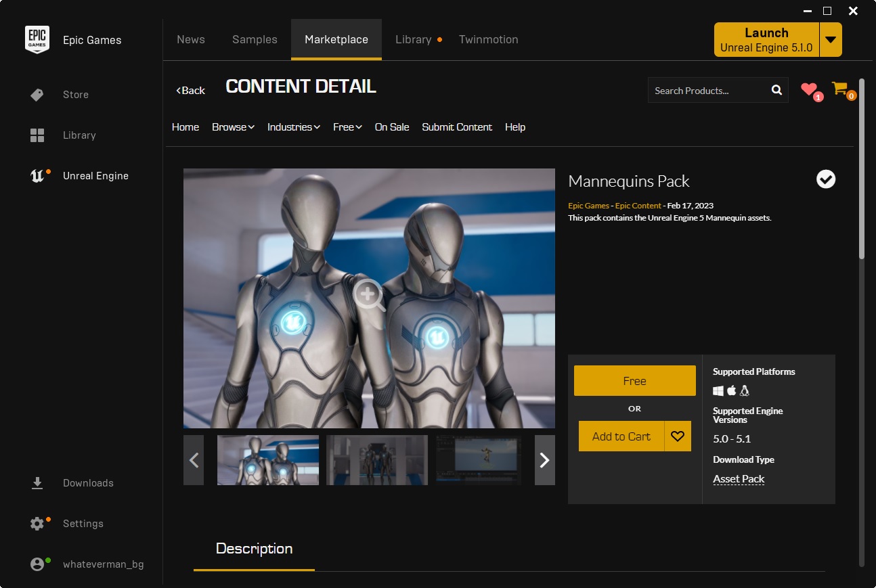
Task: Click the Add to Cart button
Action: (x=621, y=436)
